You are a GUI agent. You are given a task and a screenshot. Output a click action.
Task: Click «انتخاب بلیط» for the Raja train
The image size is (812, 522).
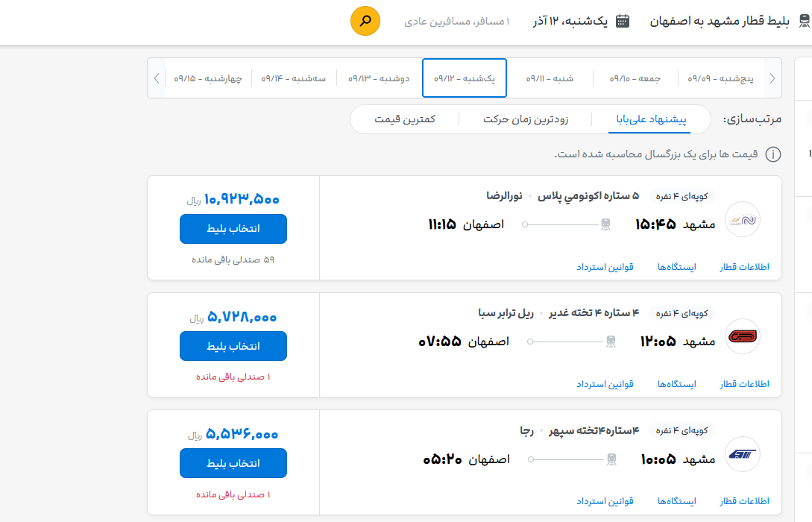point(233,463)
